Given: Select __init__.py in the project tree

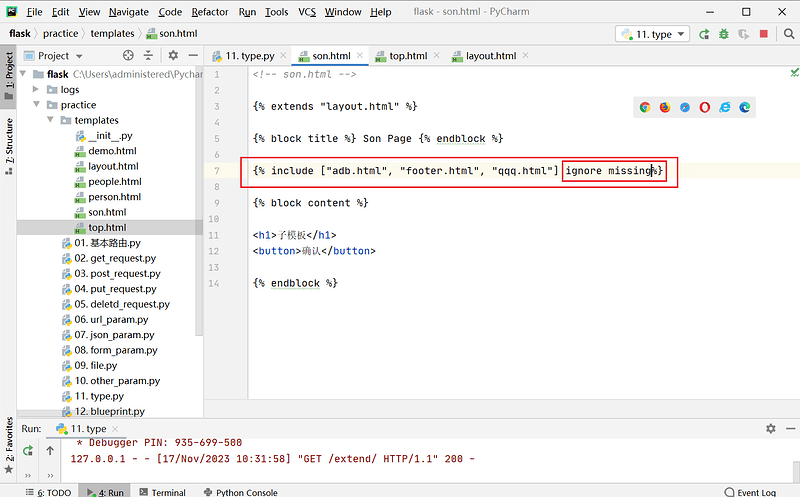Looking at the screenshot, I should 110,136.
